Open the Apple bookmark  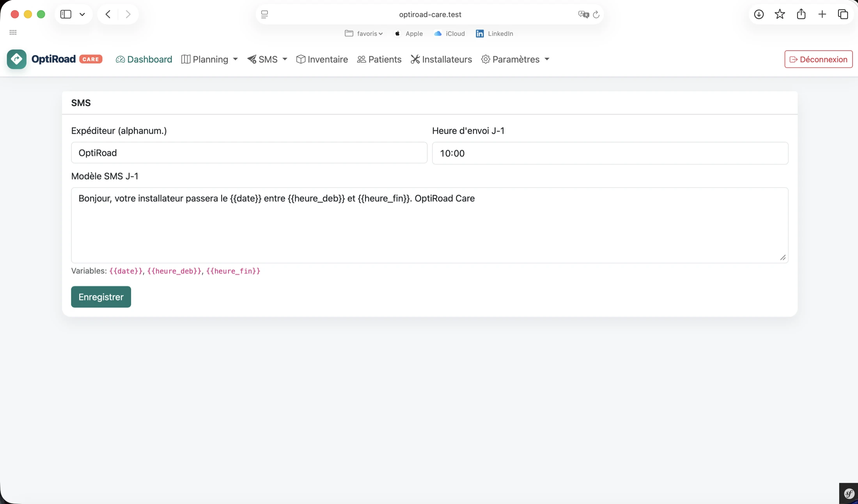[x=408, y=34]
